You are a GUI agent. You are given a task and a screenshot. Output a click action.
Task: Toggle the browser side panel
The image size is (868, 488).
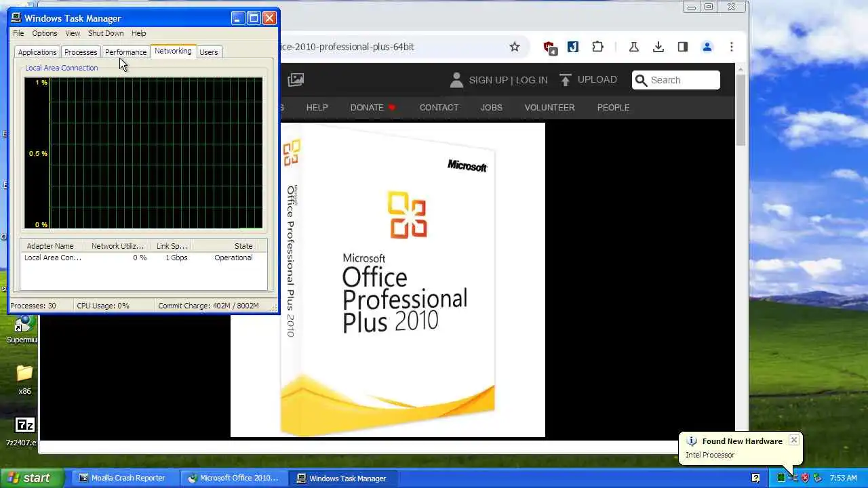(x=683, y=47)
